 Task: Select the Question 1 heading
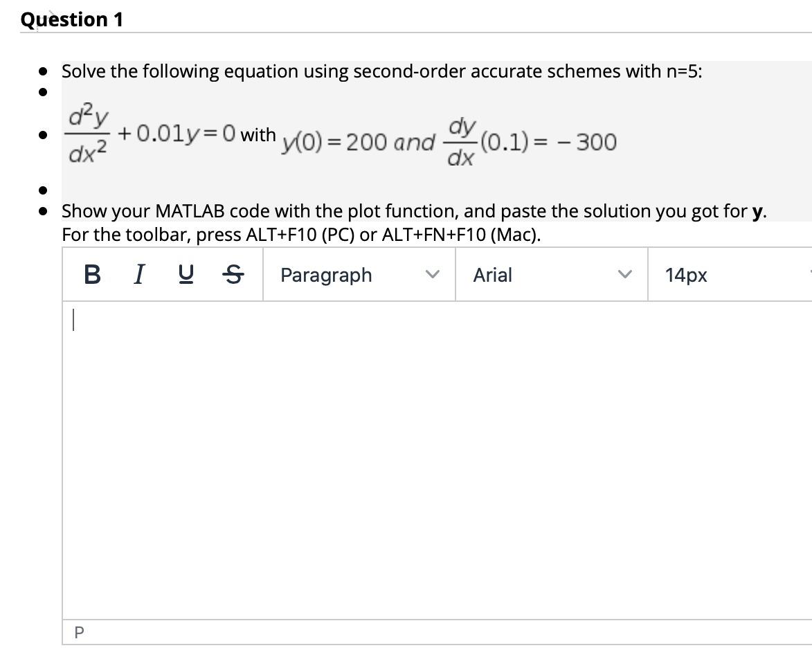[x=72, y=19]
